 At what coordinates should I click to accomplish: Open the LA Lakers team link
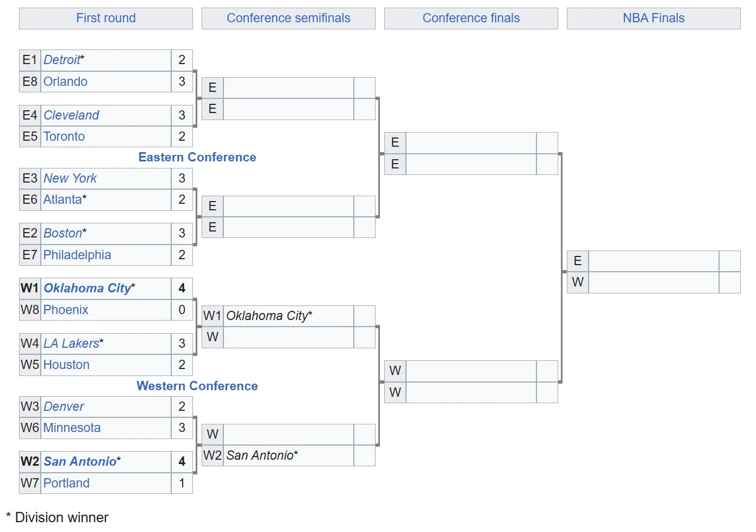pyautogui.click(x=71, y=343)
